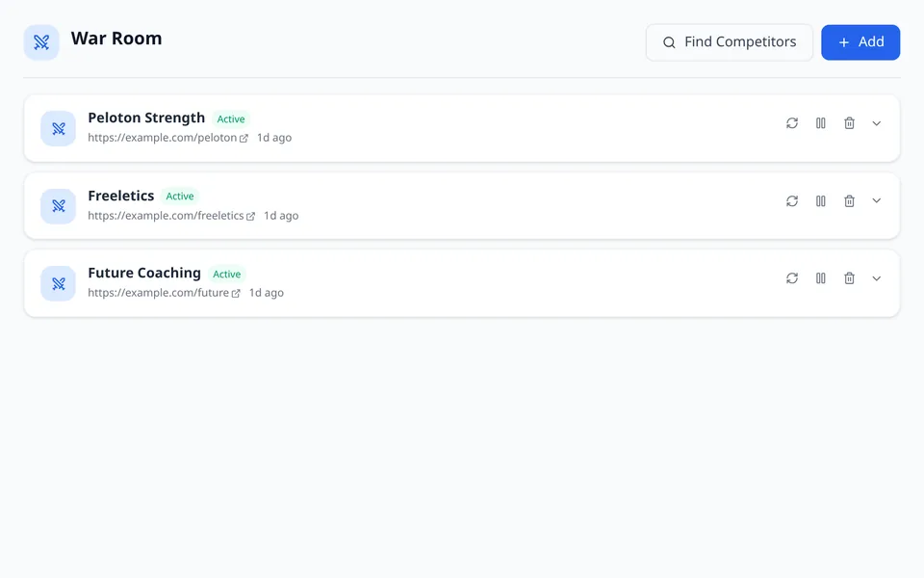This screenshot has width=924, height=578.
Task: Open the example.com/peloton link
Action: [x=167, y=138]
